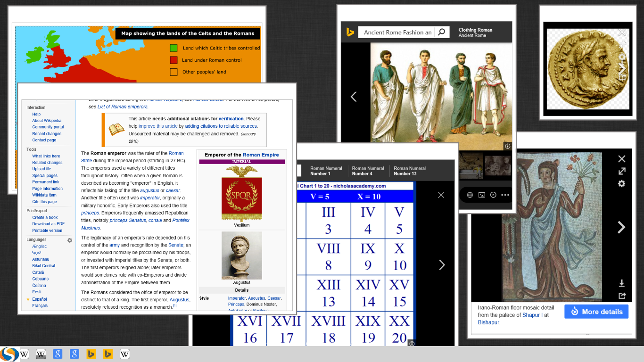
Task: Click the orange Other peoples' land legend swatch
Action: [x=173, y=72]
